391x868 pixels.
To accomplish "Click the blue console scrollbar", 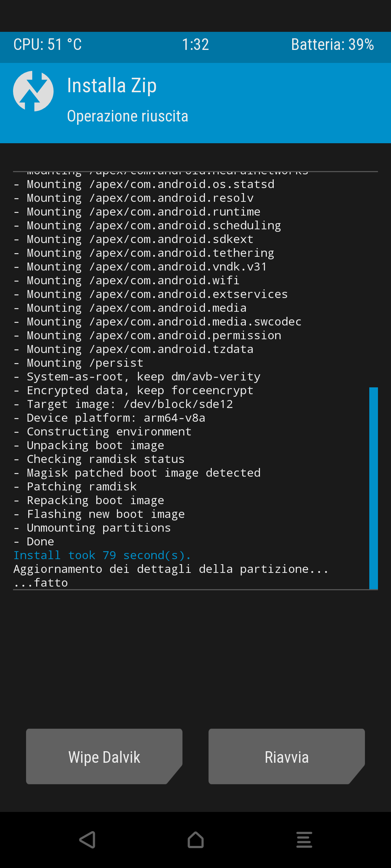I will (x=374, y=488).
